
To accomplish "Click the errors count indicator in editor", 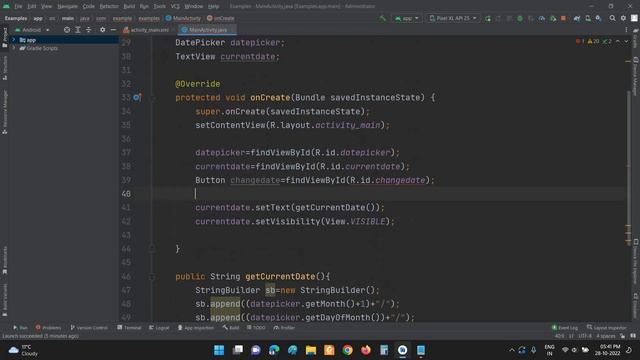I will (x=580, y=41).
